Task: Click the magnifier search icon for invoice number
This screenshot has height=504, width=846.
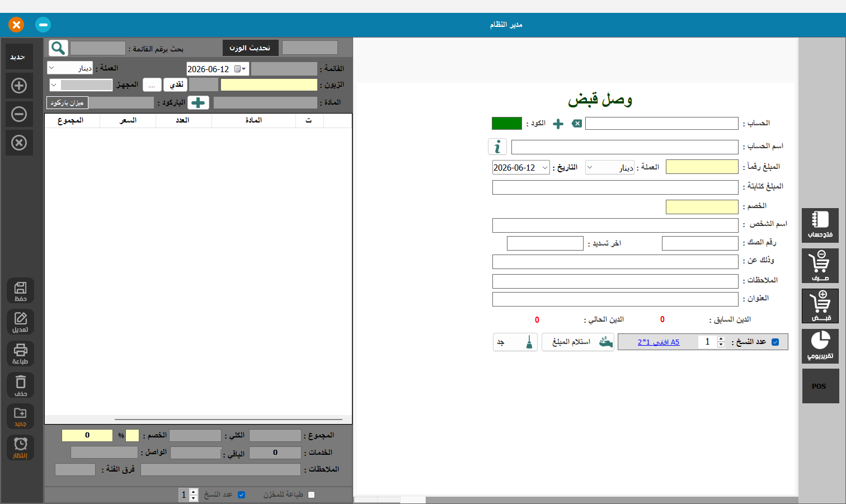Action: point(58,48)
